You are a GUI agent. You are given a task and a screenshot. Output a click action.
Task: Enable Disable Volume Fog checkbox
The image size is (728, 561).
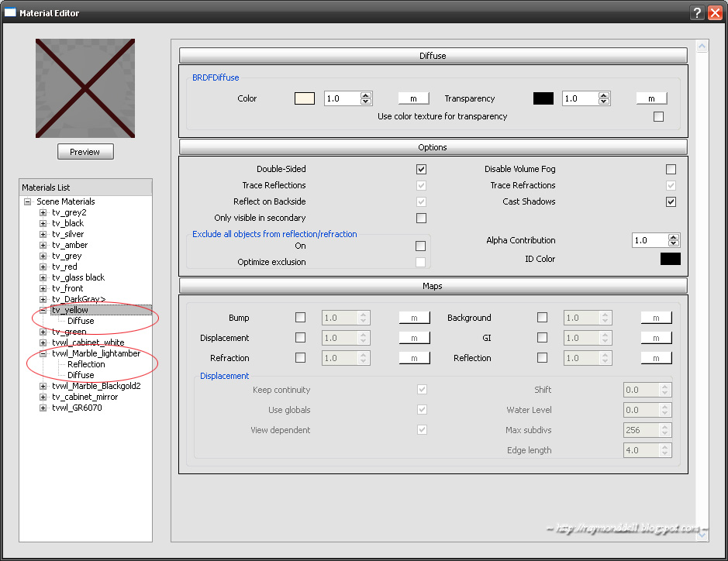pos(671,170)
